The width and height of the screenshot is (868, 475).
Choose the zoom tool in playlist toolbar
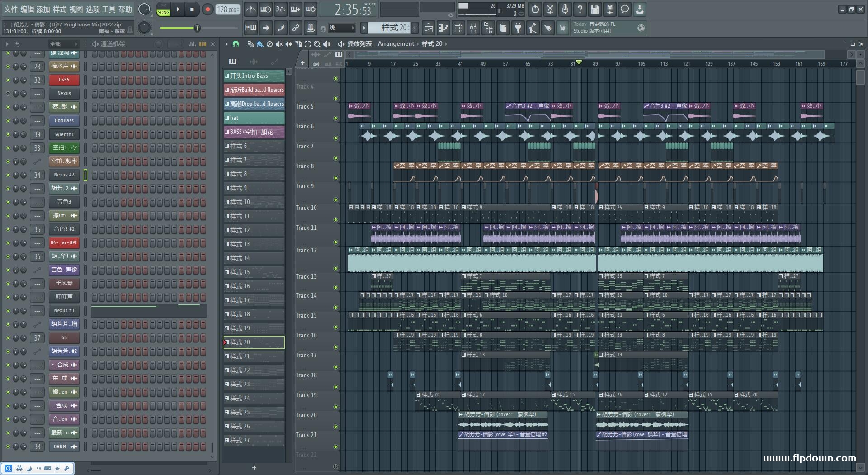click(317, 44)
